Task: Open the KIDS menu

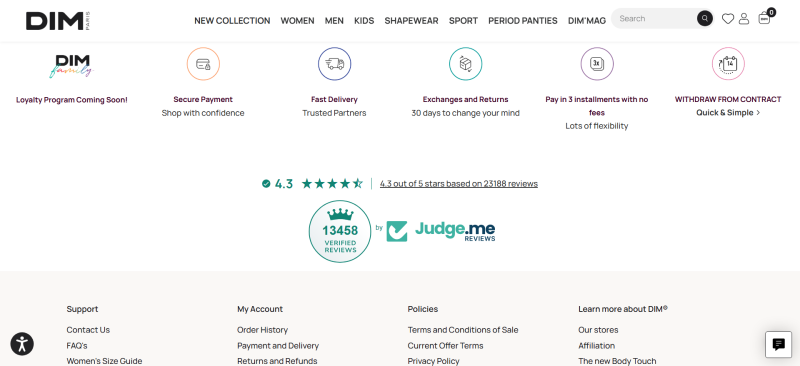Action: pyautogui.click(x=364, y=21)
